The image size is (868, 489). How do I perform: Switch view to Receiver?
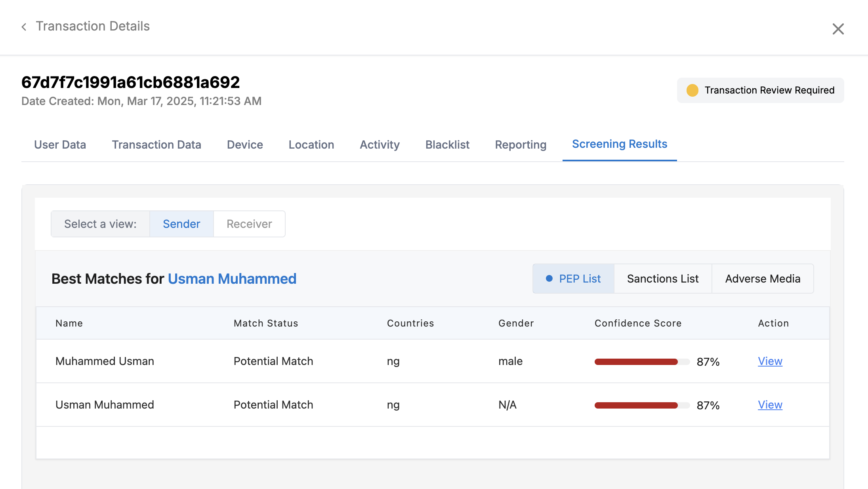click(x=249, y=224)
